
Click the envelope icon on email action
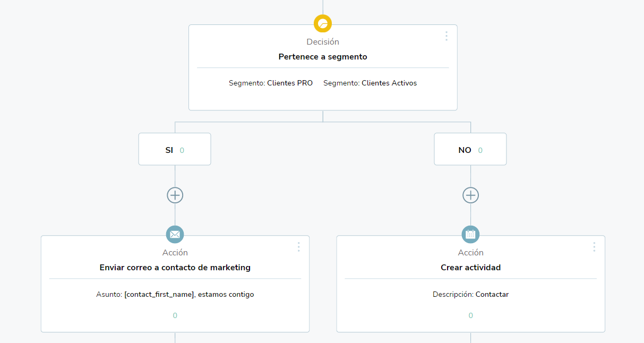175,234
